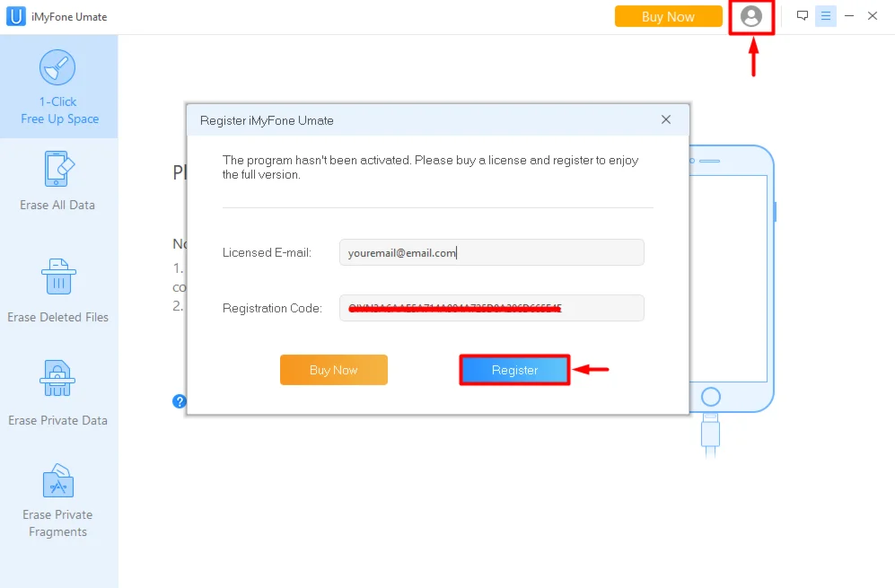Focus the Registration Code field
The width and height of the screenshot is (895, 588).
491,308
